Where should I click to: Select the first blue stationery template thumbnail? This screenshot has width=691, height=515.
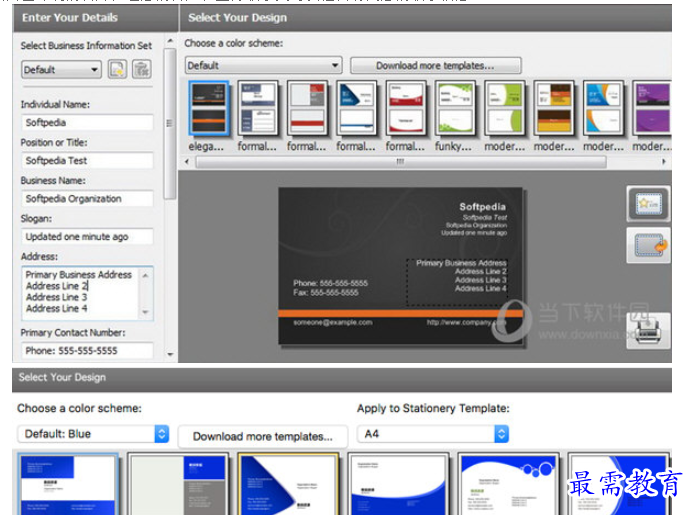(68, 484)
